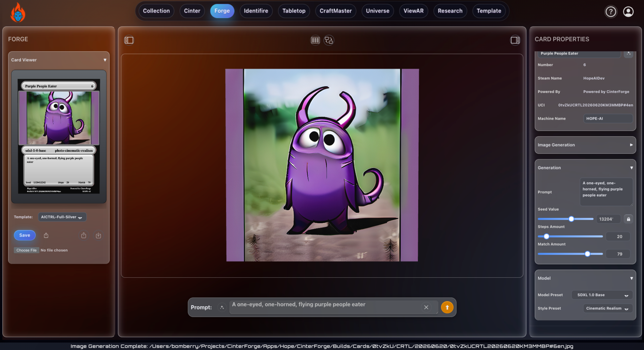Viewport: 644px width, 350px height.
Task: Click the Choose File button
Action: [x=26, y=250]
